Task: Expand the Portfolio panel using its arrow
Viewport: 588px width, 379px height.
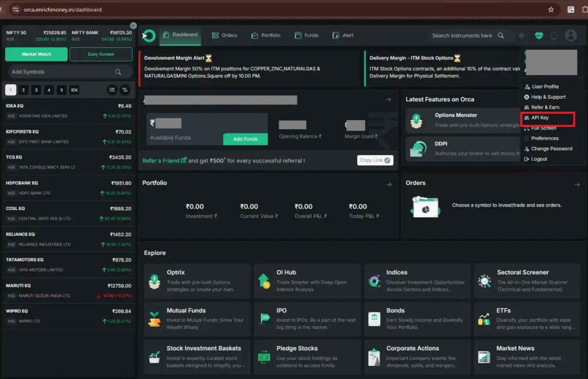Action: 389,184
